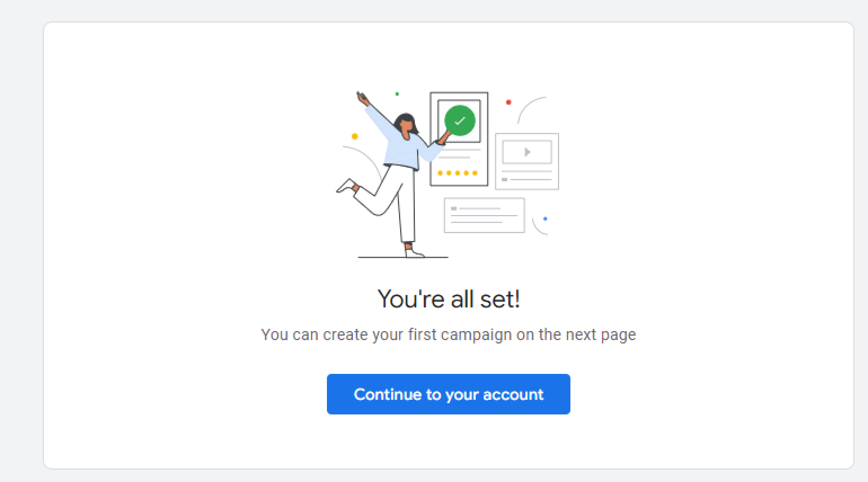Click the Continue to your account button
Image resolution: width=868 pixels, height=482 pixels.
pos(448,394)
